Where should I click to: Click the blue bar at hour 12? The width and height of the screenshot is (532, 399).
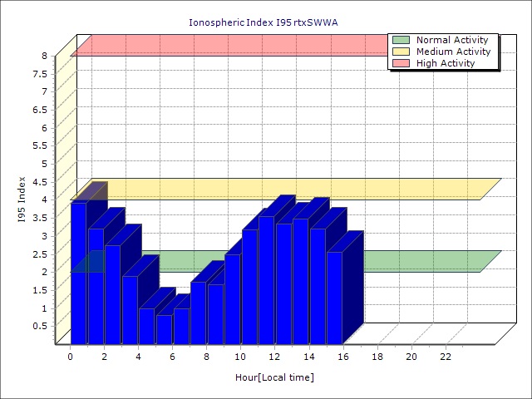click(x=283, y=283)
